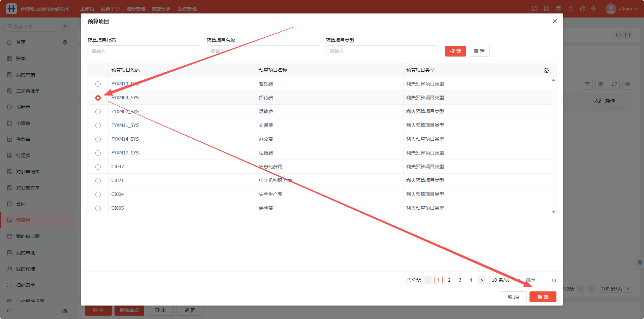The width and height of the screenshot is (644, 319).
Task: Click the 搜索 button
Action: coord(455,51)
